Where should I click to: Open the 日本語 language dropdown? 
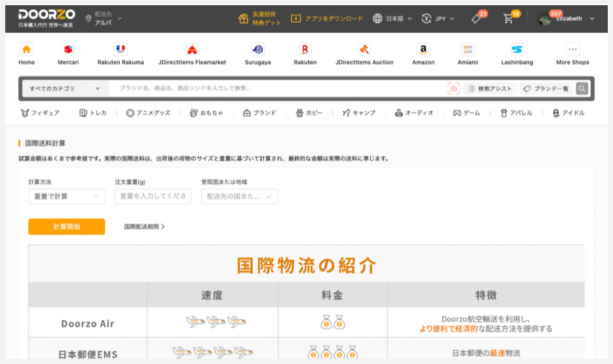[x=392, y=18]
